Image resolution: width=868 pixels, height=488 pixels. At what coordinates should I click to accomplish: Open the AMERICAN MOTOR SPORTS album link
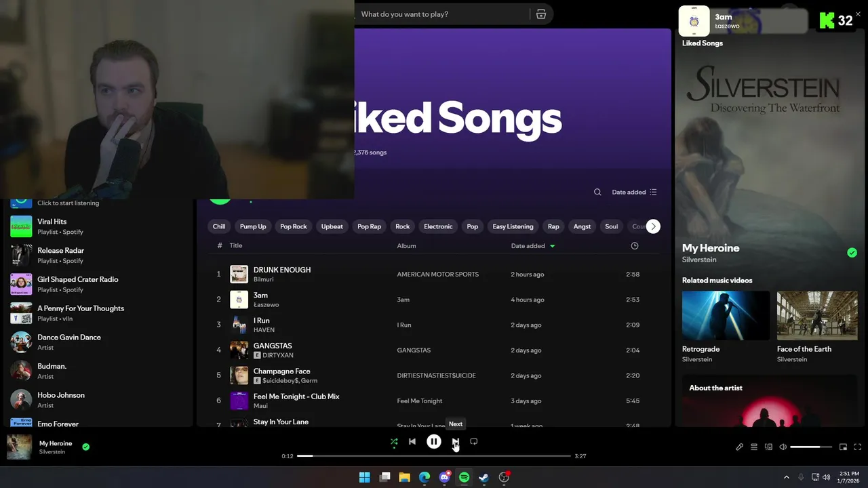[x=438, y=274]
